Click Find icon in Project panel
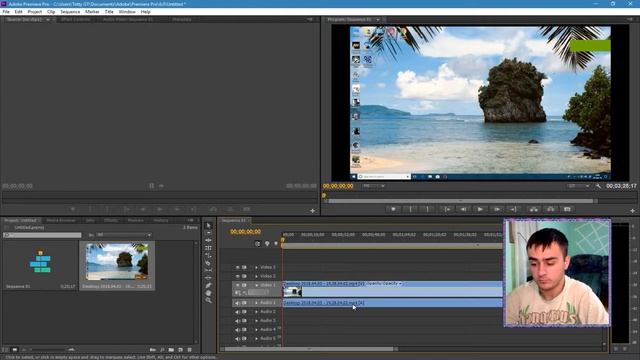Screen dimensions: 640x360 coord(162,350)
